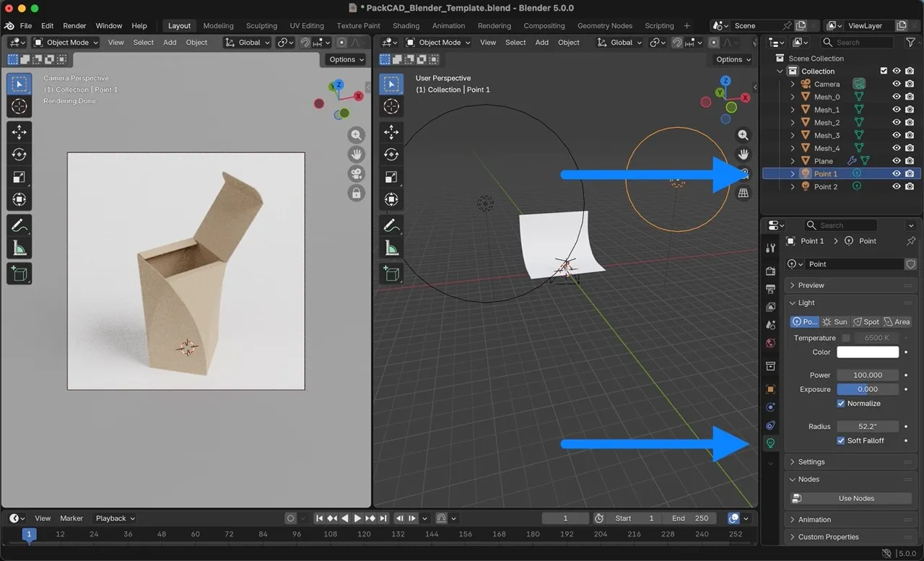Click the zoom magnifier in right viewport
Image resolution: width=924 pixels, height=561 pixels.
[x=743, y=135]
